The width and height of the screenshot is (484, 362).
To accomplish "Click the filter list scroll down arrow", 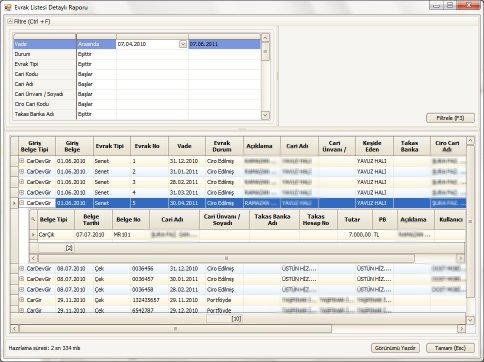I will 265,115.
